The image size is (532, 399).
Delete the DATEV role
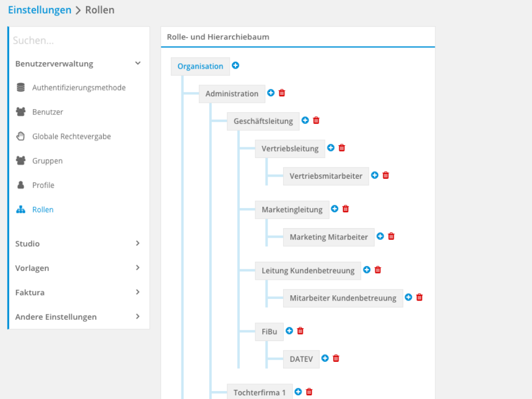coord(336,358)
